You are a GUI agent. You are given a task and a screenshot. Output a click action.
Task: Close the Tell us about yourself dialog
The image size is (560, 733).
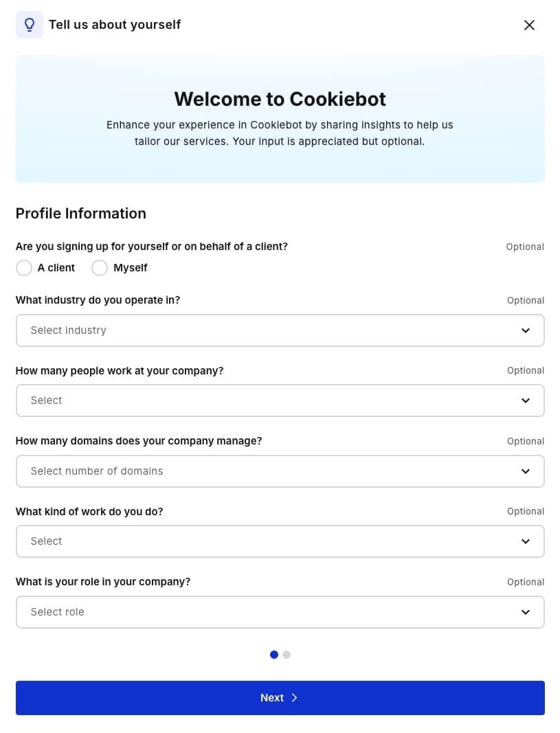(x=529, y=25)
